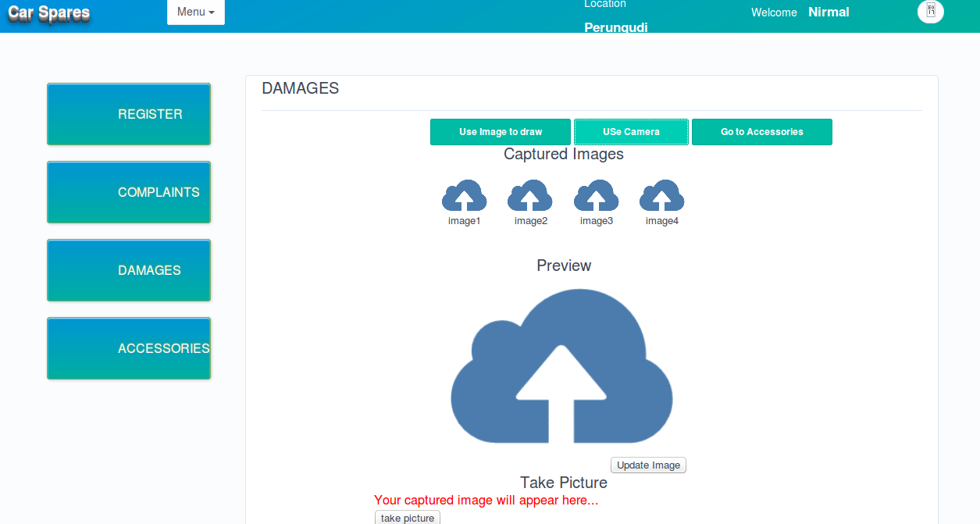The width and height of the screenshot is (980, 524).
Task: Open the REGISTER section
Action: click(129, 114)
